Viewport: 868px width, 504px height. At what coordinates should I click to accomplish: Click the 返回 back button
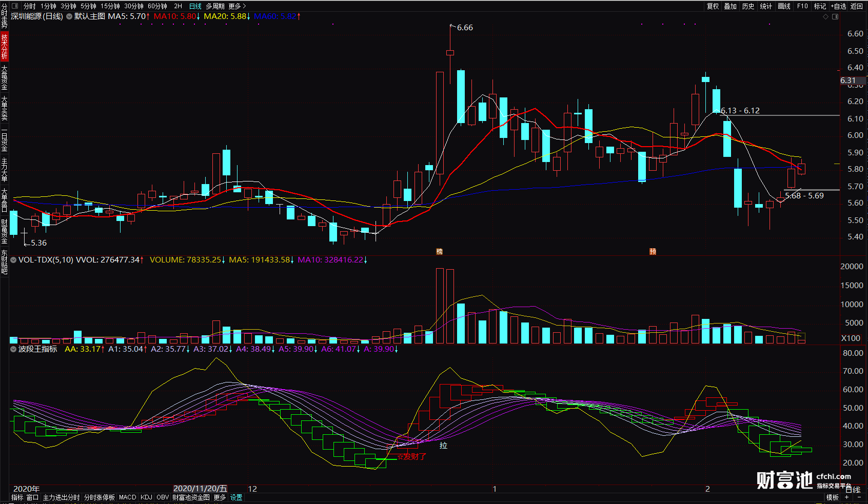click(857, 6)
